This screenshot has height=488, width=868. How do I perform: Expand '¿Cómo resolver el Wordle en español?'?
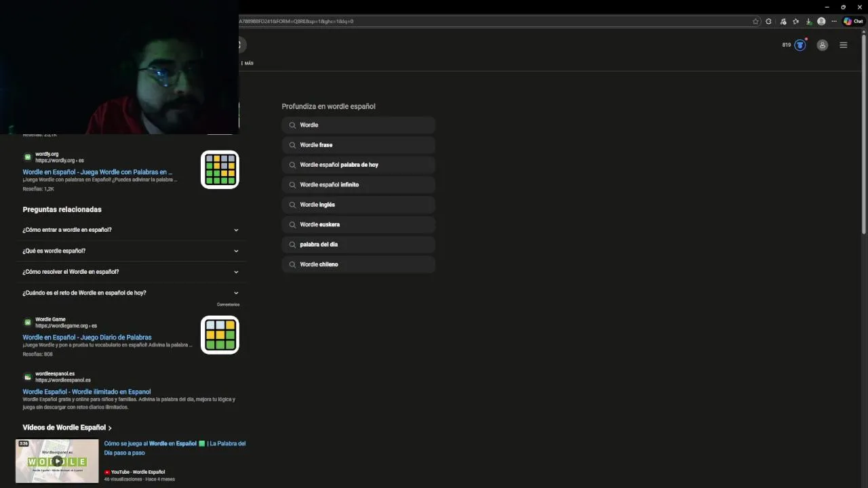click(x=131, y=272)
